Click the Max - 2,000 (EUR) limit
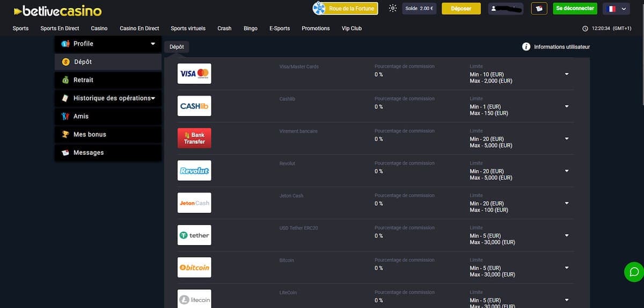644x308 pixels. pyautogui.click(x=491, y=81)
